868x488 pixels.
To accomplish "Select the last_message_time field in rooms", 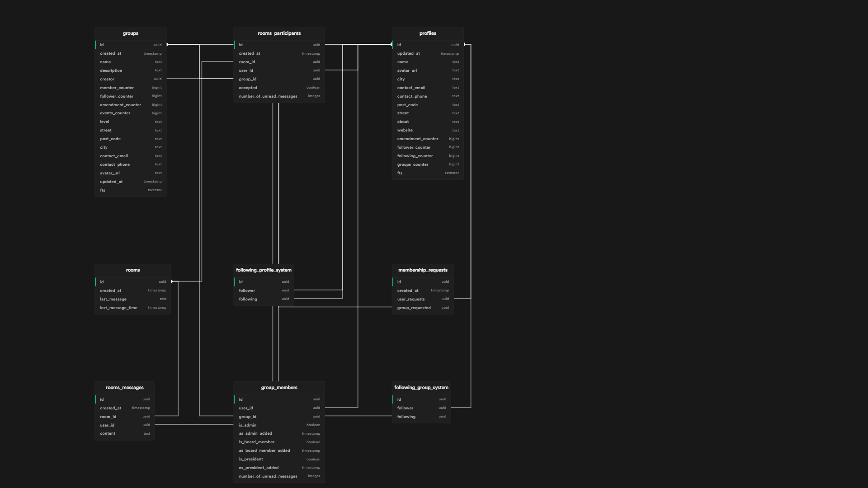I will [x=118, y=307].
